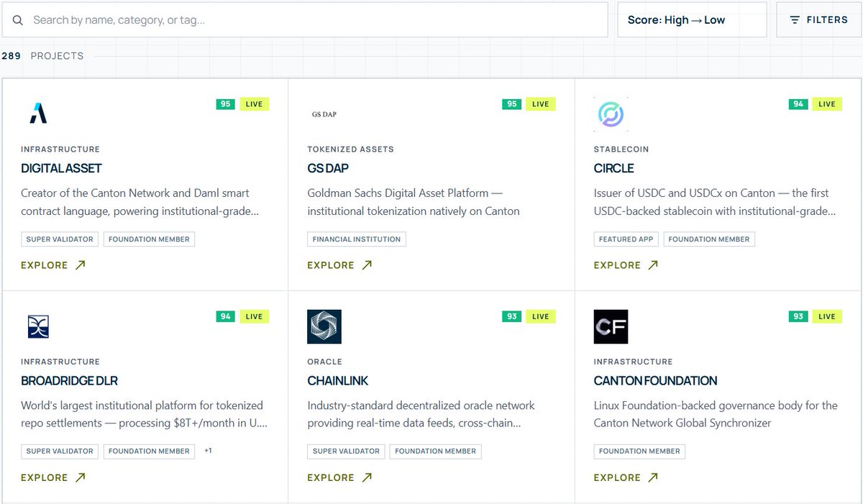Open the Explore link for Circle
The image size is (863, 504).
click(626, 265)
